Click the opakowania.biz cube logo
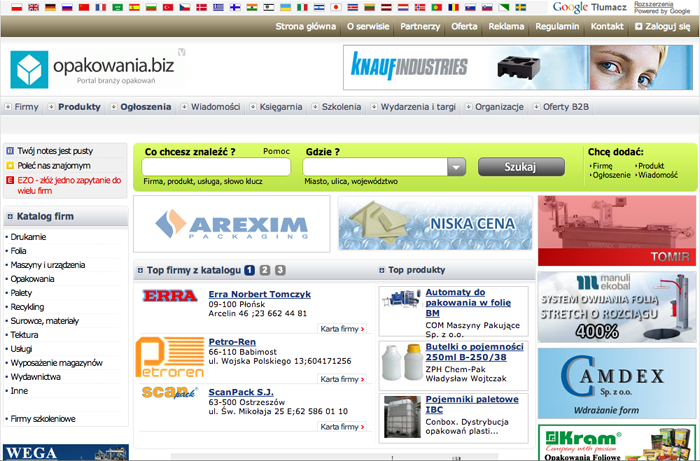 click(29, 69)
